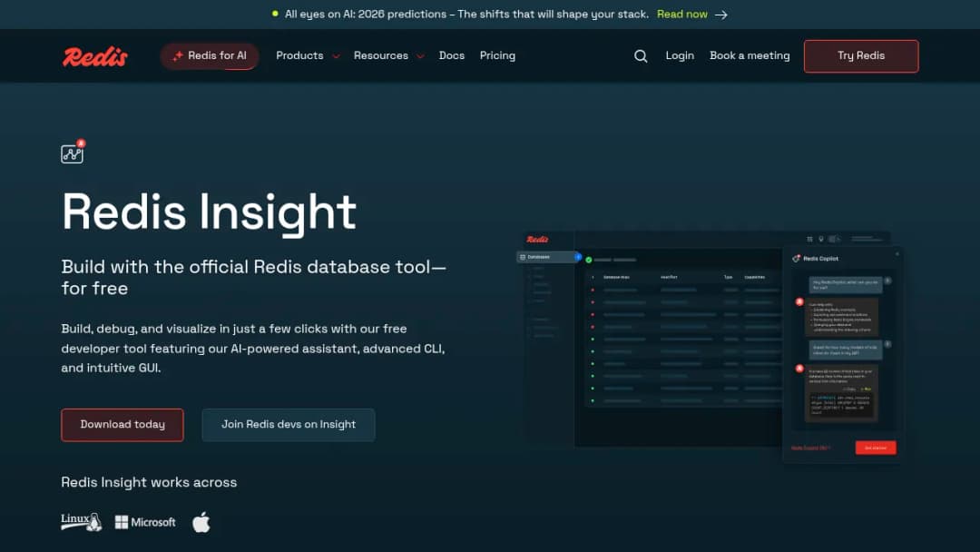
Task: Open the Products menu
Action: click(300, 55)
